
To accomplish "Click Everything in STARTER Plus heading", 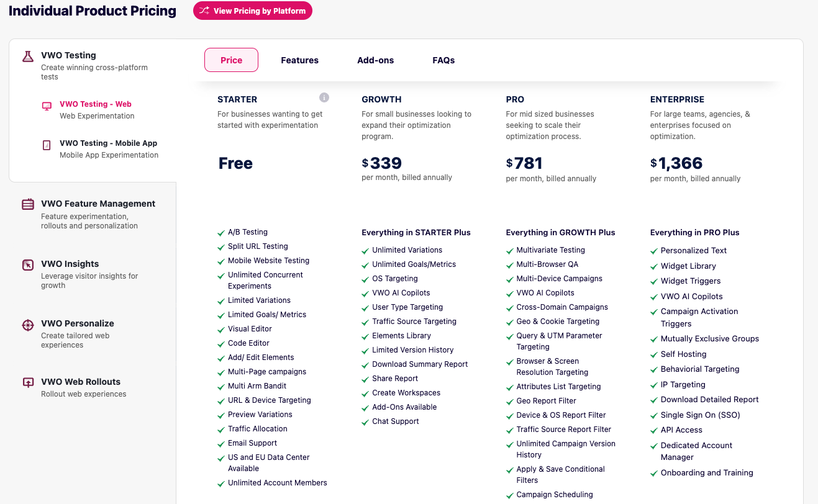I will coord(416,233).
